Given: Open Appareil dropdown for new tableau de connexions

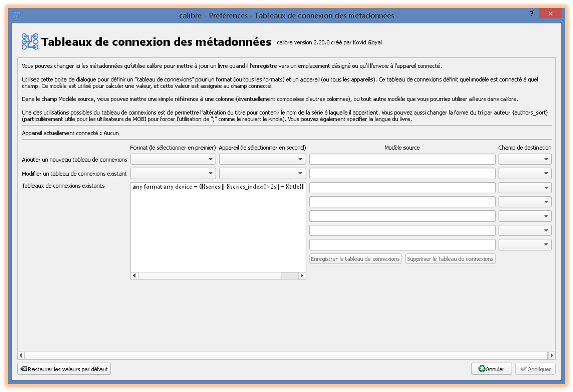Looking at the screenshot, I should coord(262,159).
